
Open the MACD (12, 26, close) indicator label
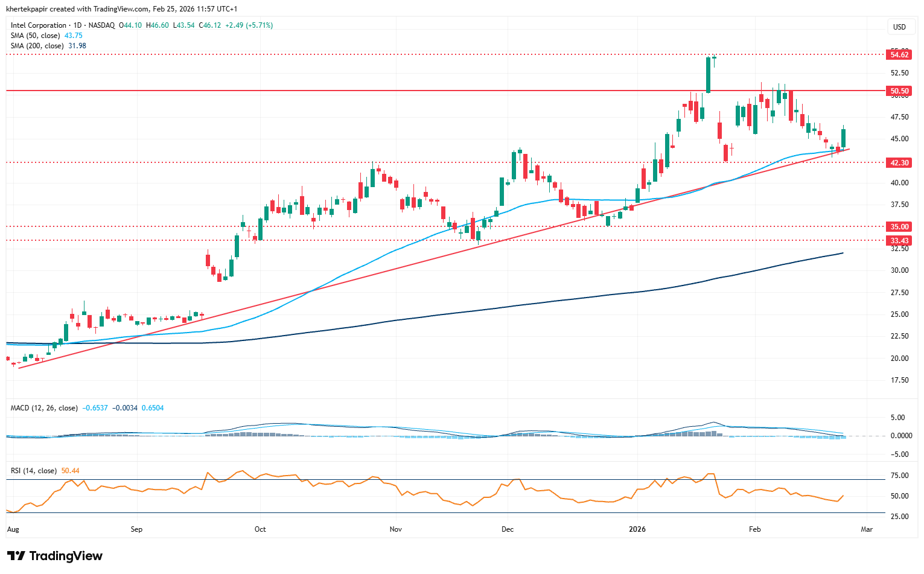[44, 408]
